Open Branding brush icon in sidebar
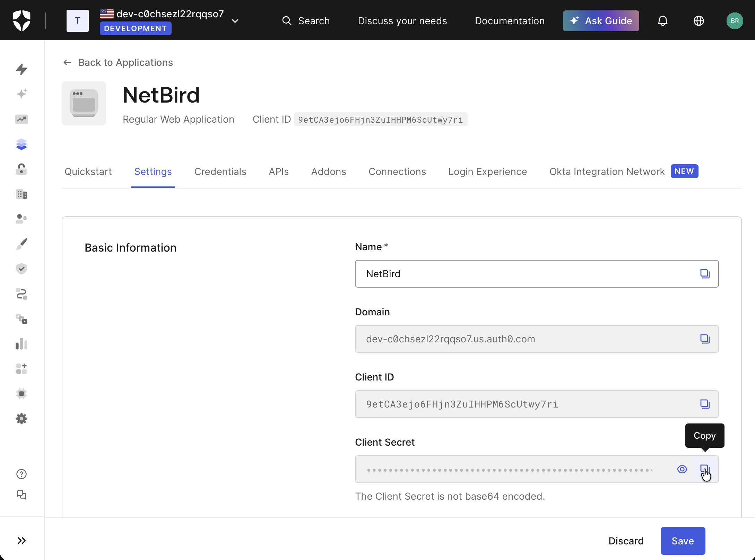This screenshot has width=755, height=560. (21, 244)
